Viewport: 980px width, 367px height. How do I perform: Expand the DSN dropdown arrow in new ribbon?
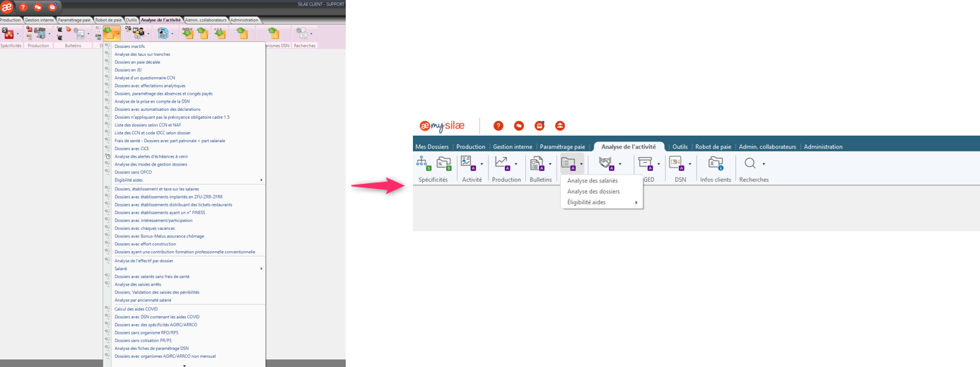point(689,164)
